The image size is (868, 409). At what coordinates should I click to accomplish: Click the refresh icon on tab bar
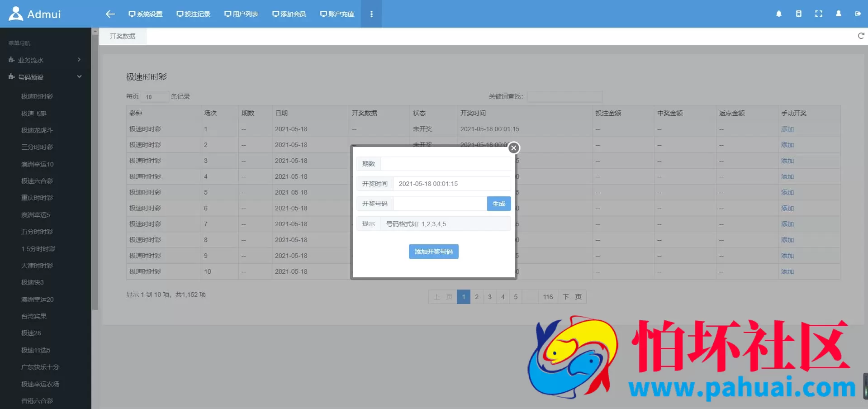click(x=861, y=36)
